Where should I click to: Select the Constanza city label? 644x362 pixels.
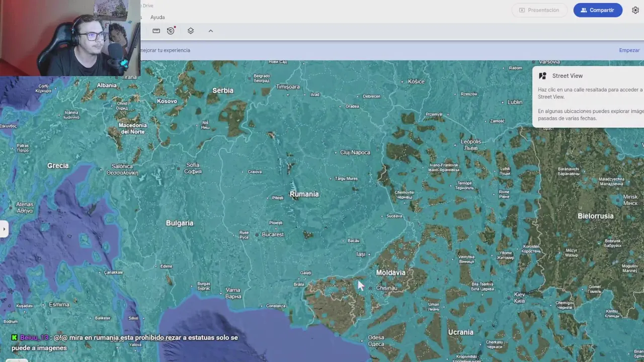pos(275,306)
